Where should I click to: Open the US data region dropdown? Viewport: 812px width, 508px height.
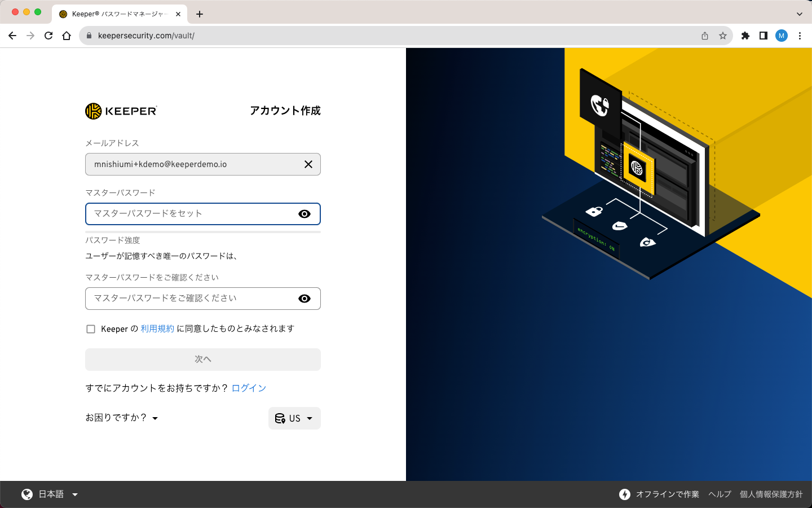(x=294, y=418)
